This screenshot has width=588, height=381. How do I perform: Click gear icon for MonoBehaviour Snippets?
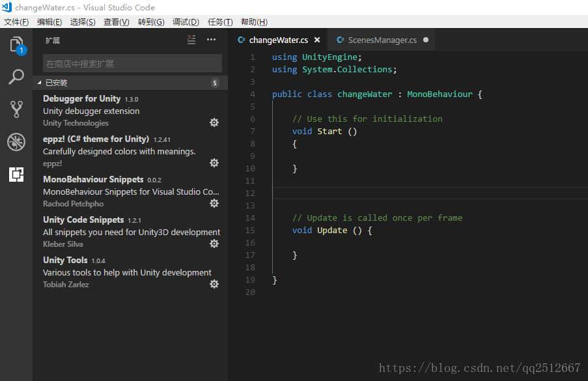point(214,203)
